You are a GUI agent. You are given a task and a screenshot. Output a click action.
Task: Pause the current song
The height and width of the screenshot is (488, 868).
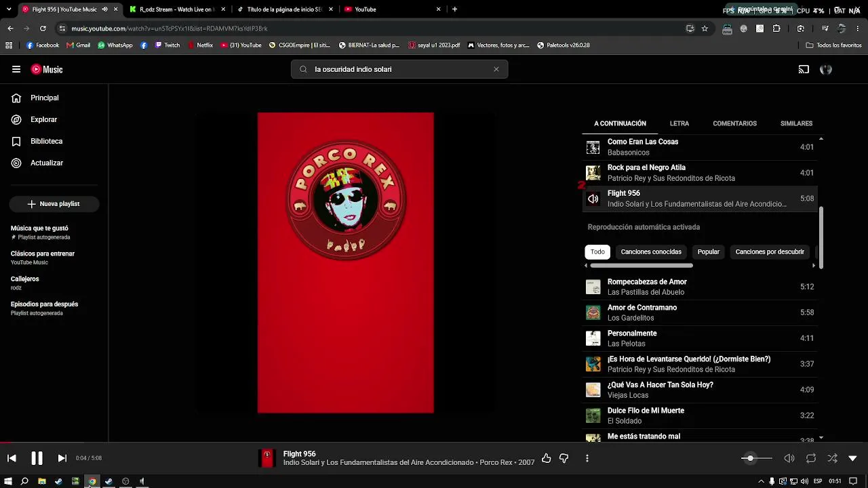37,458
